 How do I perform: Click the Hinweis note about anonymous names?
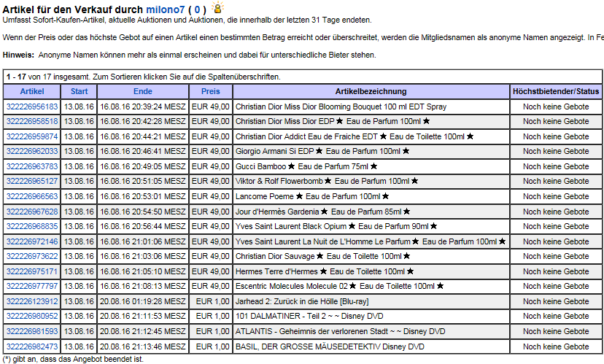pos(189,55)
